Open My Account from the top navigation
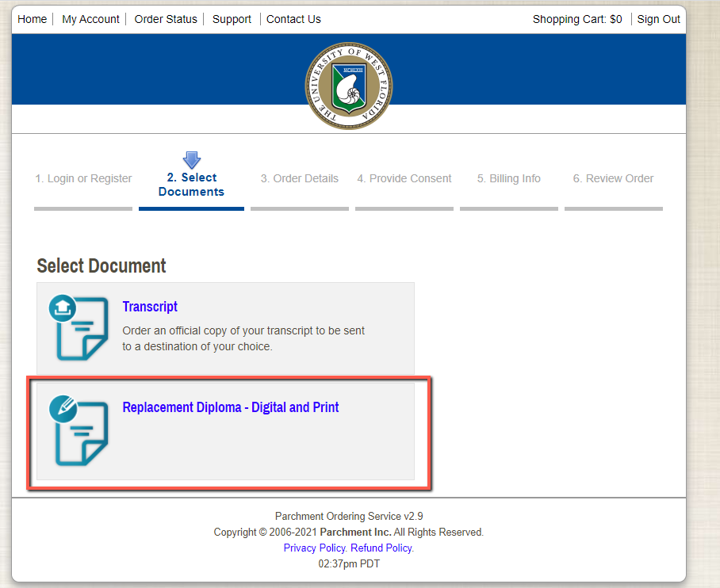The width and height of the screenshot is (720, 588). (90, 19)
